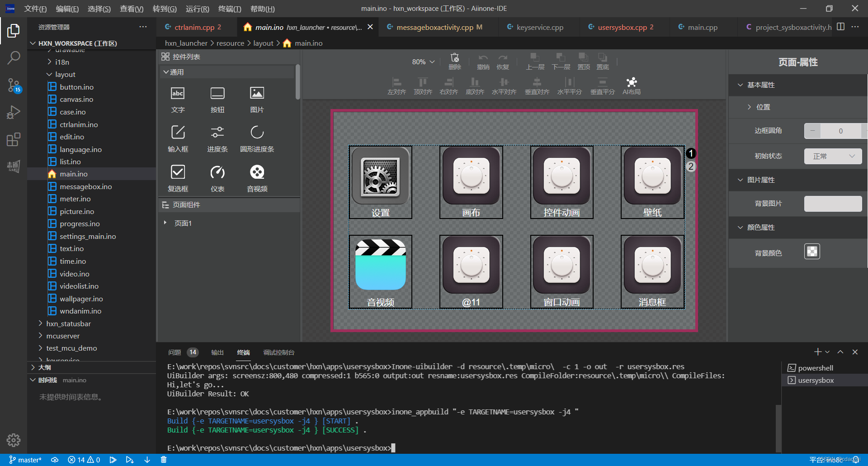Click the 背景颜色 color swatch
Image resolution: width=868 pixels, height=466 pixels.
coord(812,252)
